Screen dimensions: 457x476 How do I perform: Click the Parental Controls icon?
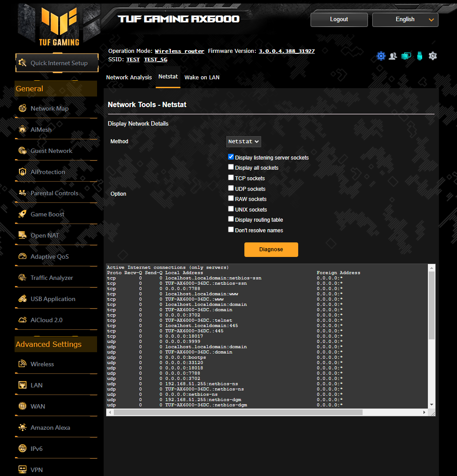[x=22, y=193]
